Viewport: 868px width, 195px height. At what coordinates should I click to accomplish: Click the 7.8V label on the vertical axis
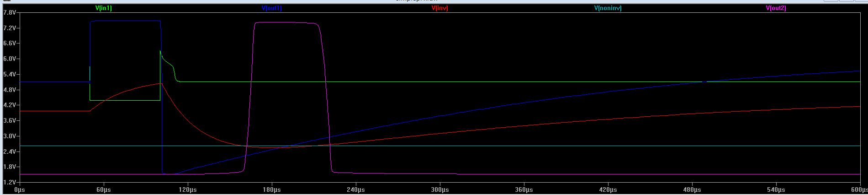(10, 12)
